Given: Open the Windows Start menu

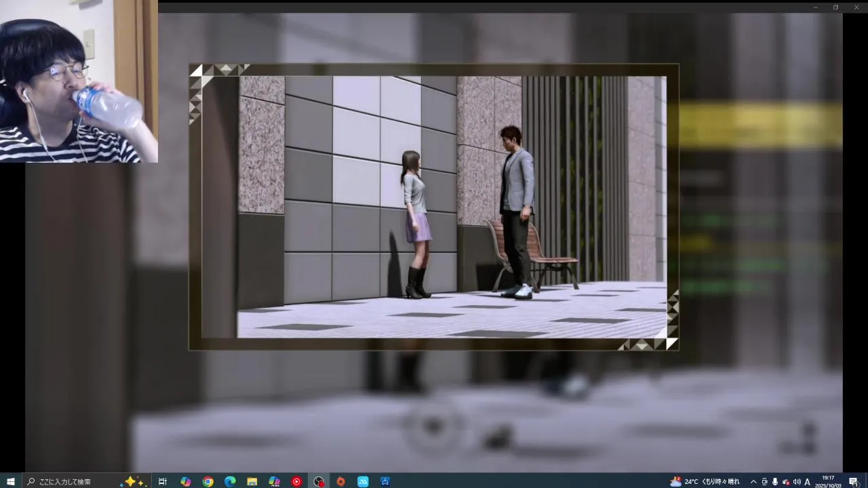Looking at the screenshot, I should (10, 481).
